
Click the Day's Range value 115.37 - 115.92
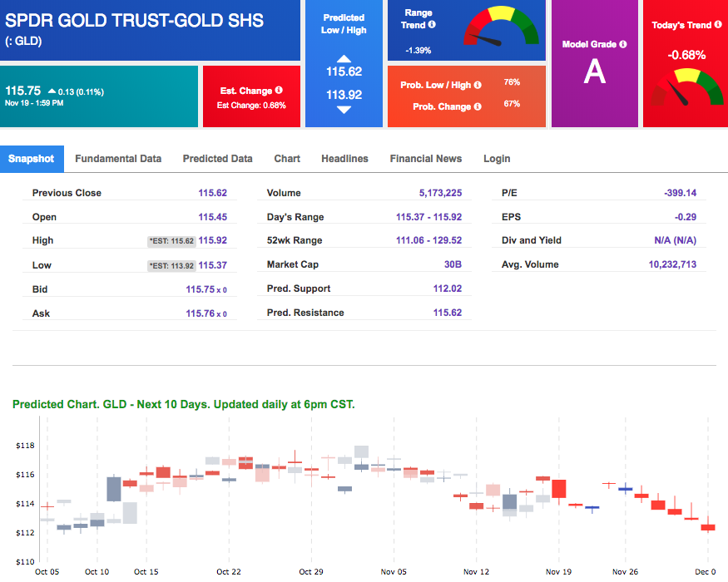click(x=429, y=217)
